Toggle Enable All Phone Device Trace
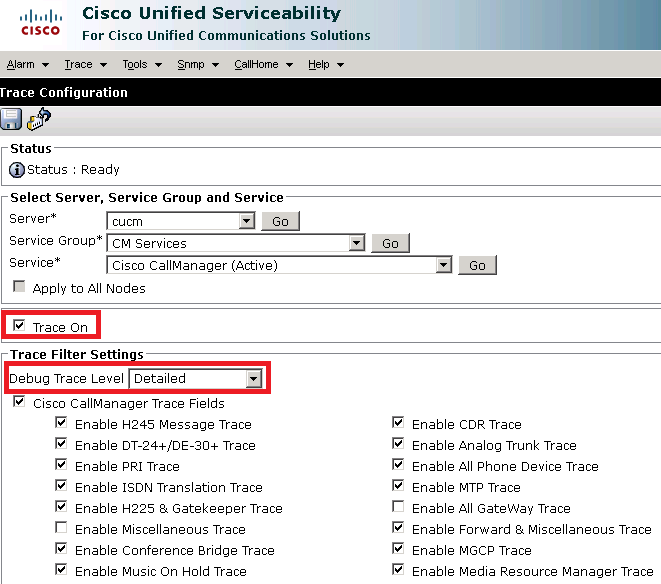 (398, 464)
